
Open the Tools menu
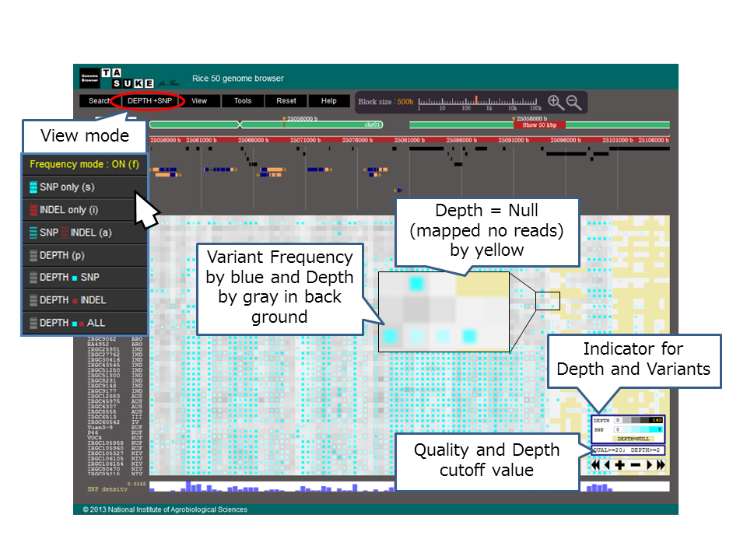click(x=243, y=101)
